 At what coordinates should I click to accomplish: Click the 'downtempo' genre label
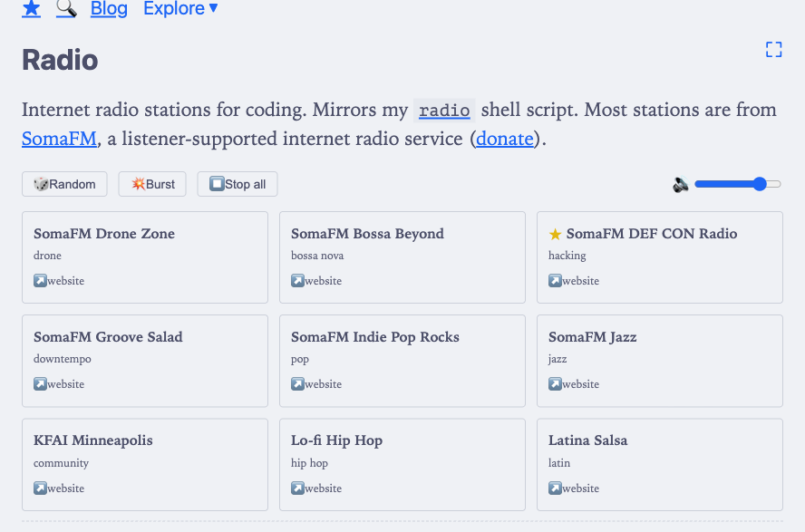pyautogui.click(x=63, y=359)
